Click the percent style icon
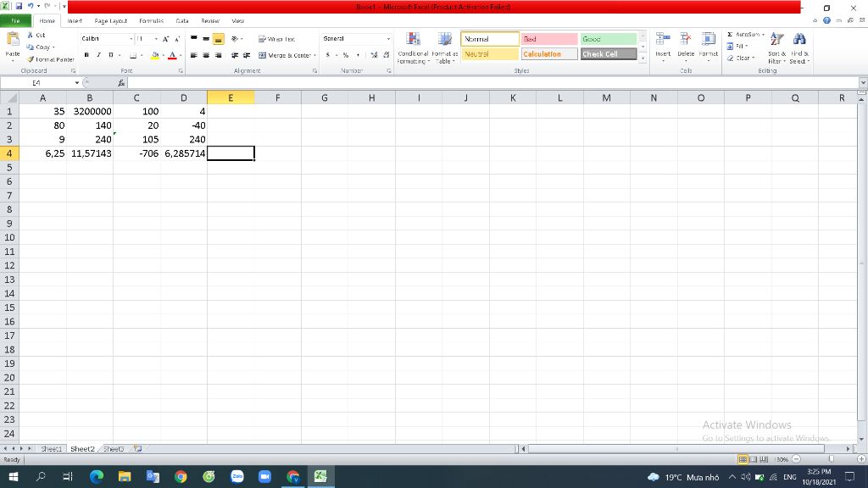The image size is (868, 488). click(346, 55)
